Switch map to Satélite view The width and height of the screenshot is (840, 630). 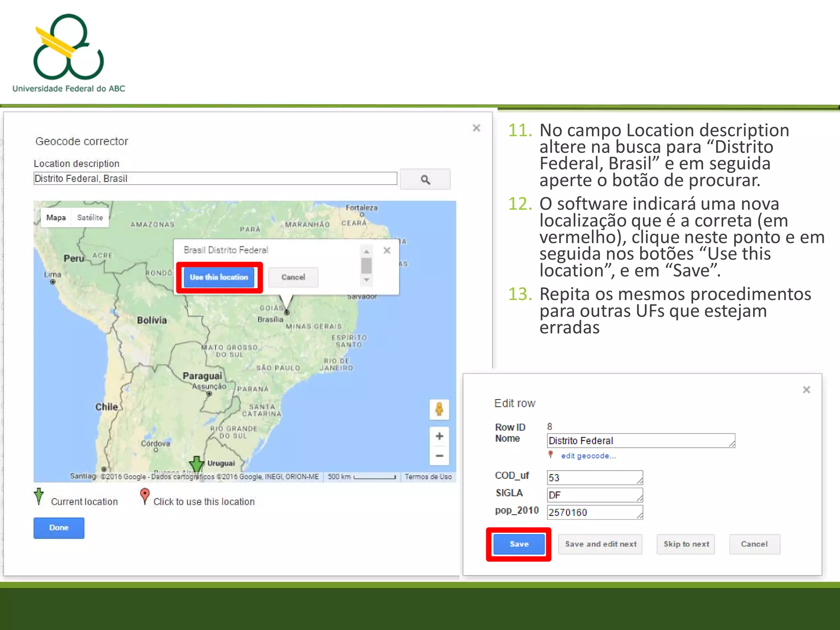point(90,217)
